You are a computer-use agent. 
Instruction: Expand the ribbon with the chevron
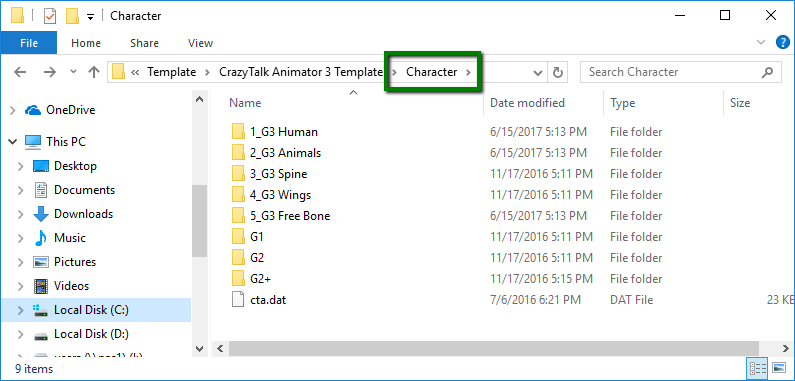tap(761, 43)
